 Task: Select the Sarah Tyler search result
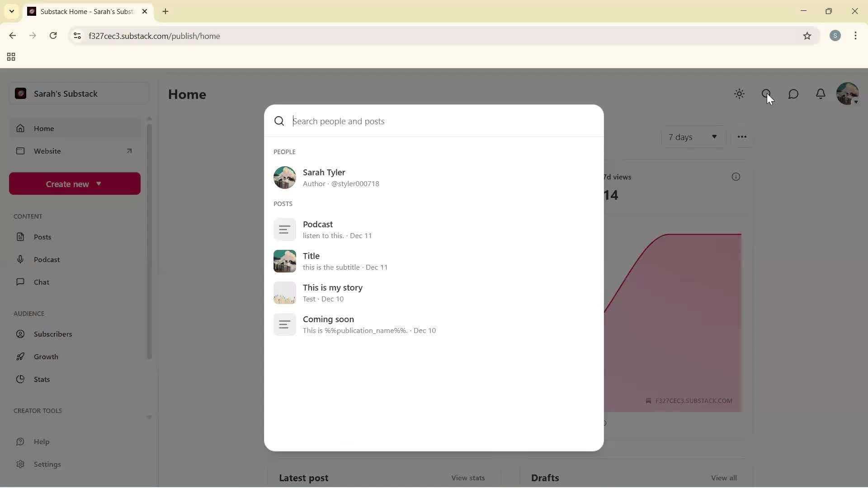point(344,178)
